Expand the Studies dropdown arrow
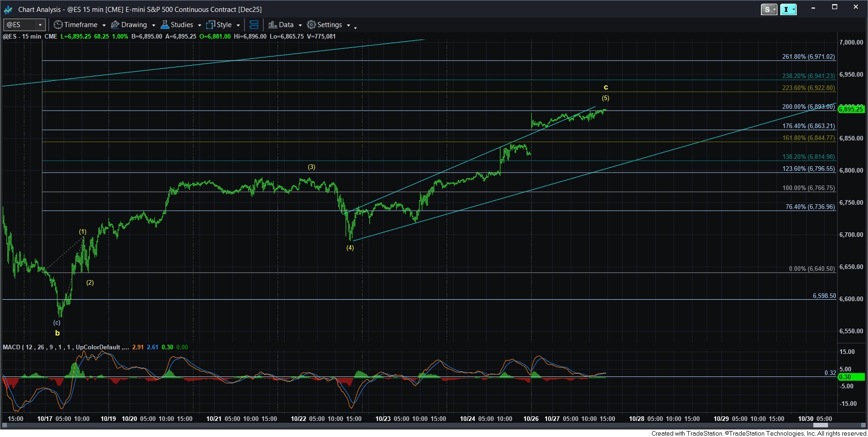 pos(199,25)
